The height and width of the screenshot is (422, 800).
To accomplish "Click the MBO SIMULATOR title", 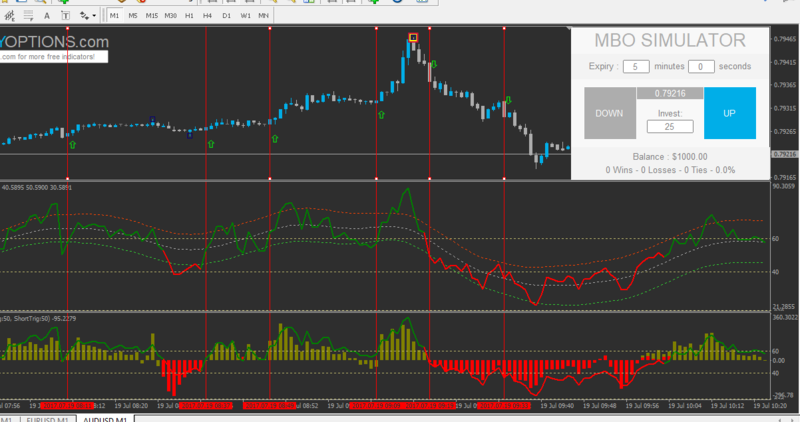I will coord(670,40).
